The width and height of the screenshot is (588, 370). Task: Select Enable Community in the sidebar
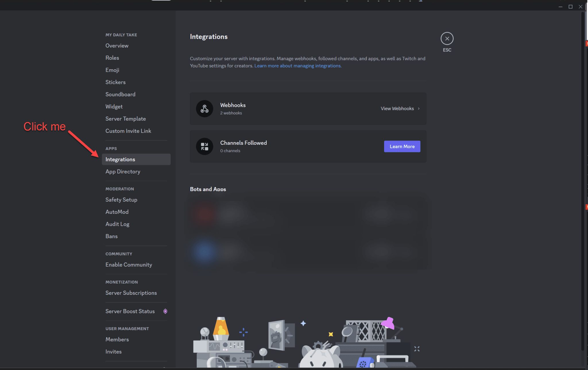click(129, 265)
